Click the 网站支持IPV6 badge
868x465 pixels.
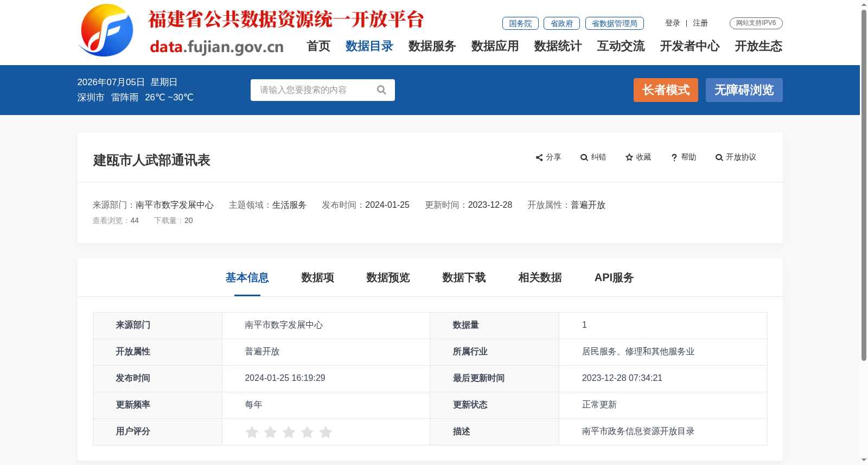click(x=756, y=23)
